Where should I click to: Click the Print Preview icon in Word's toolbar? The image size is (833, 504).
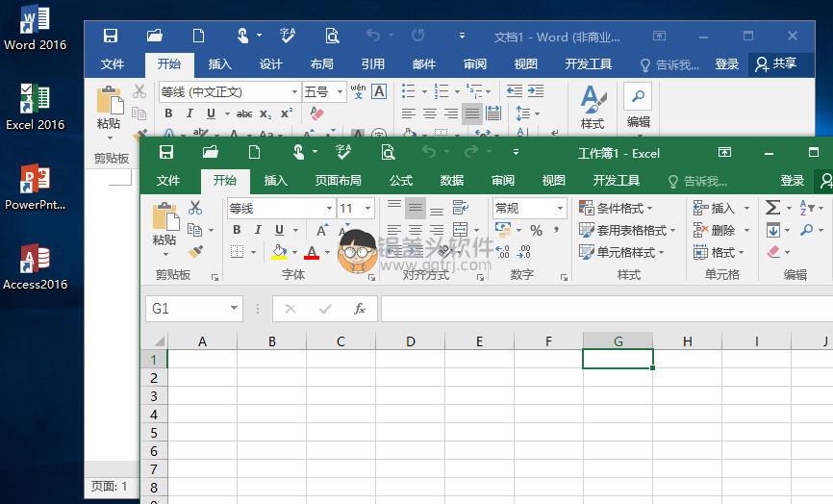pyautogui.click(x=332, y=36)
